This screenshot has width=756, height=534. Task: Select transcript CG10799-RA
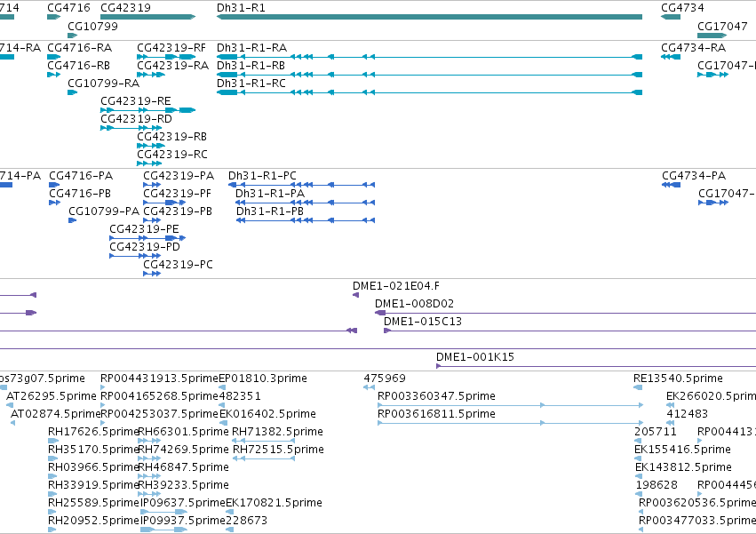[x=72, y=92]
